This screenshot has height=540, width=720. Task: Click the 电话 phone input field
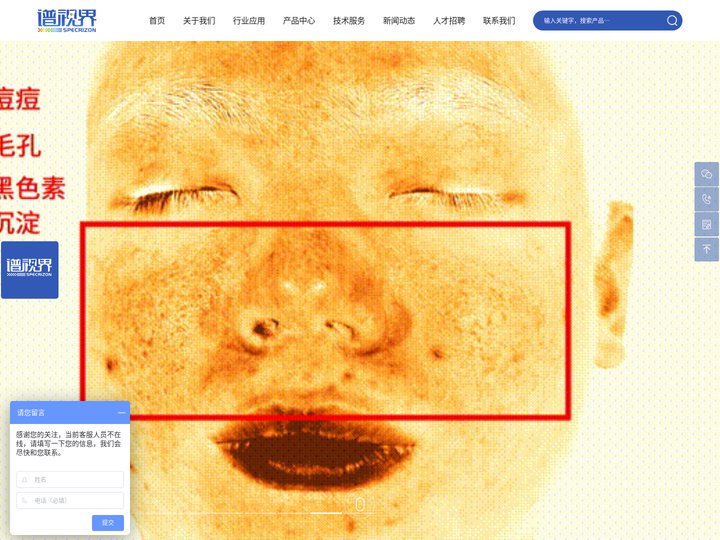pos(70,501)
